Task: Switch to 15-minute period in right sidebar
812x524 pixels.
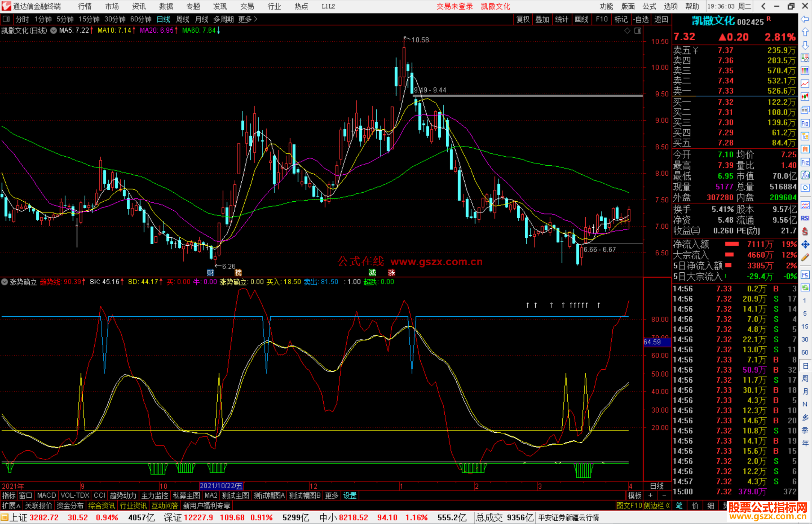Action: (x=805, y=326)
